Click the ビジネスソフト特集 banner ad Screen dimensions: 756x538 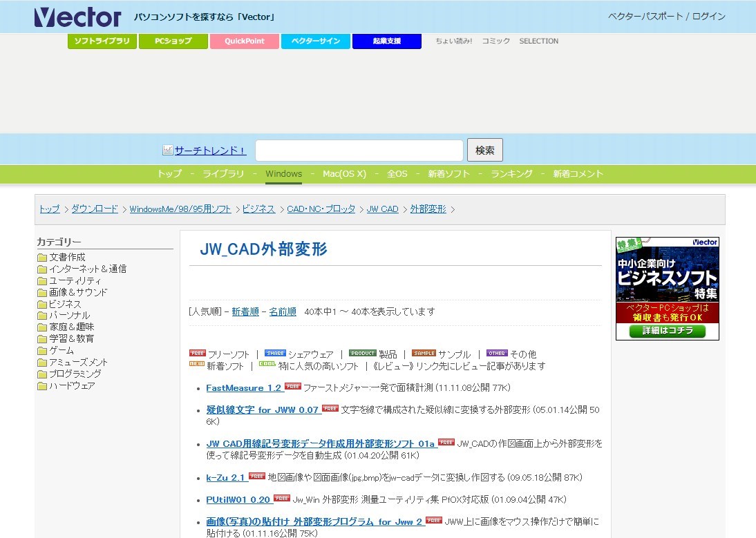[668, 289]
